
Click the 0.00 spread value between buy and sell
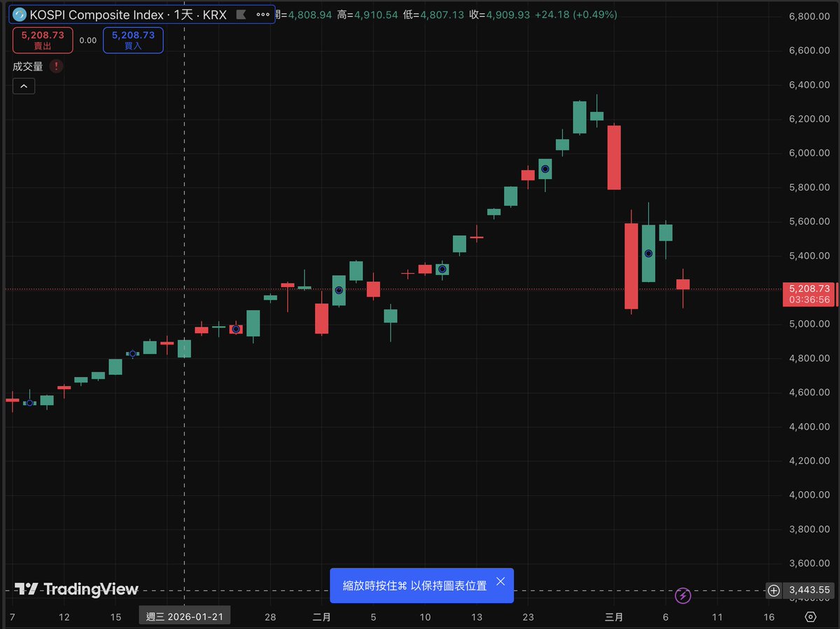[88, 41]
